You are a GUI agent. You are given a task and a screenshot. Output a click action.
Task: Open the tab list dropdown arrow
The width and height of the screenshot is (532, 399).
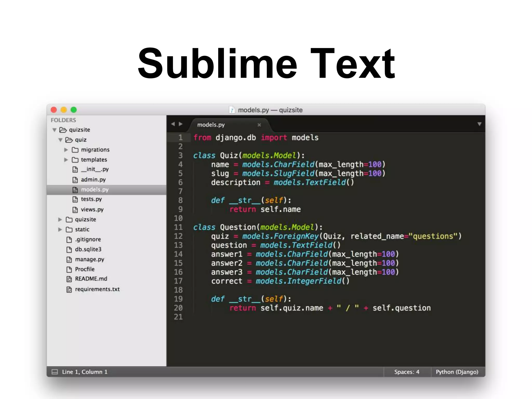click(x=479, y=124)
